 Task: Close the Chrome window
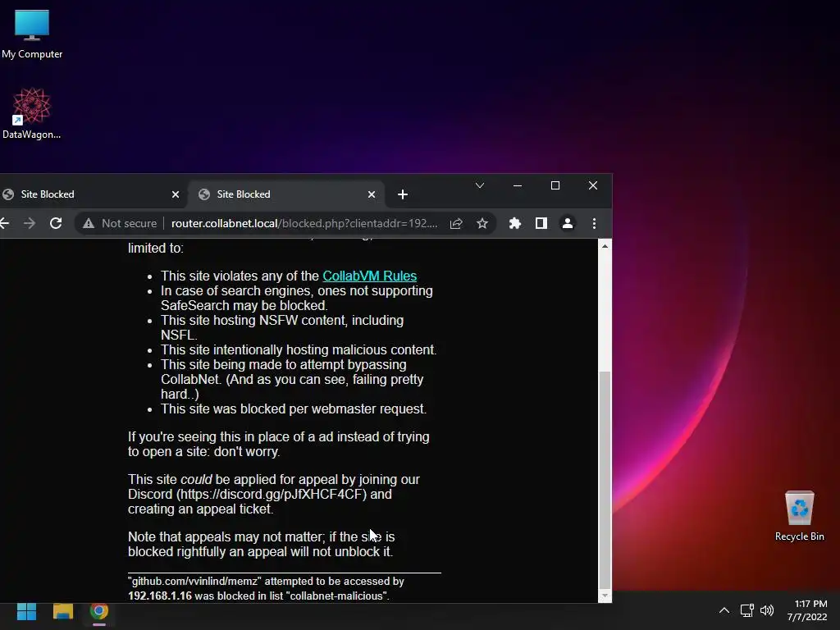[x=592, y=185]
